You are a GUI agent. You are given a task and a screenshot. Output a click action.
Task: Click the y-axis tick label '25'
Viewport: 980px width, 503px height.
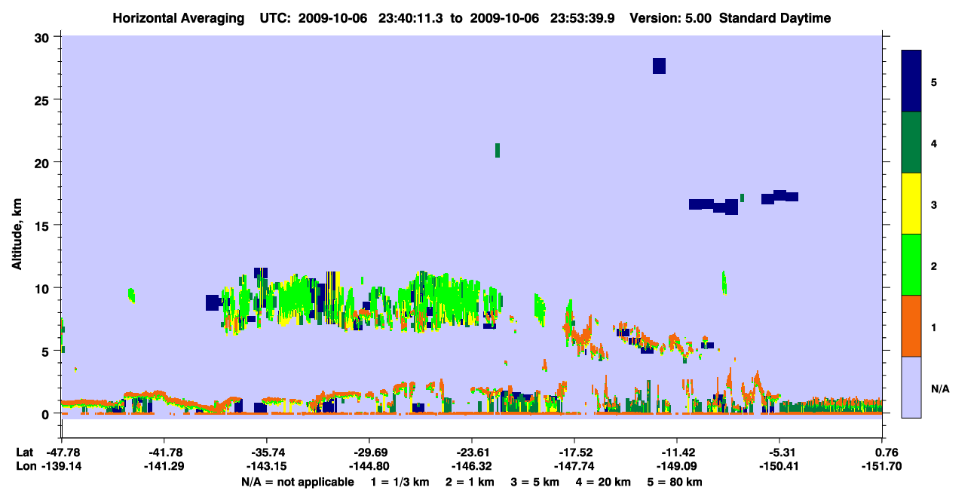[44, 100]
